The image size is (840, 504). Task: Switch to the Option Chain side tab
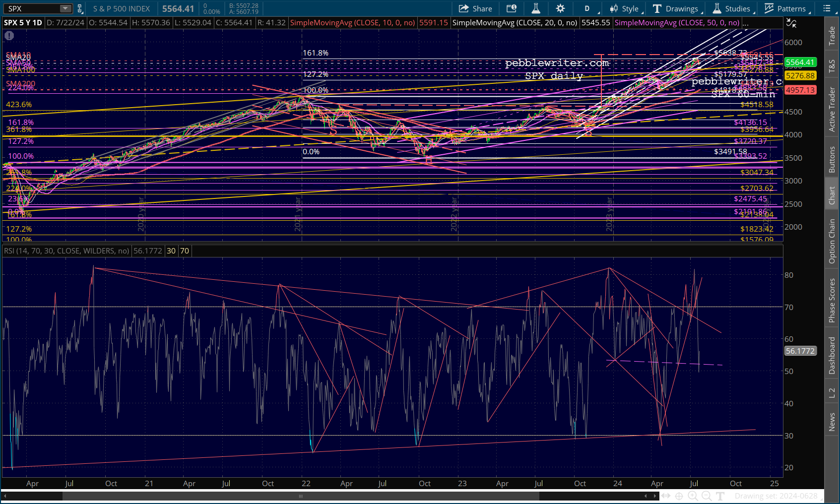(x=832, y=242)
